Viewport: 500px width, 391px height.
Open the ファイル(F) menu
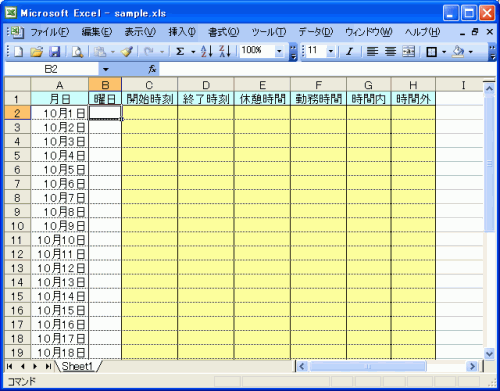(50, 32)
